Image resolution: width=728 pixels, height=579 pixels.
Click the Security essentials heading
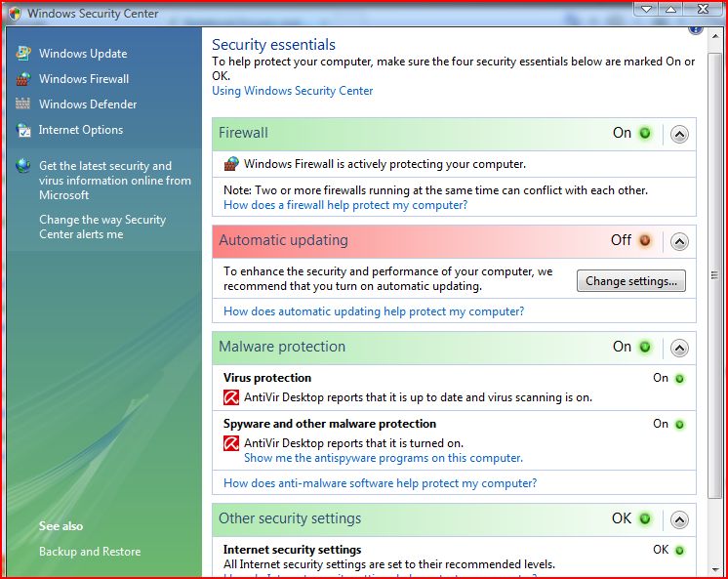click(x=273, y=45)
